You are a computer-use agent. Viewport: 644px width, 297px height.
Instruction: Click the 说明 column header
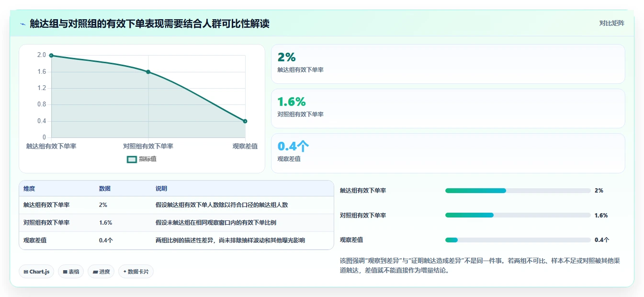click(x=161, y=189)
